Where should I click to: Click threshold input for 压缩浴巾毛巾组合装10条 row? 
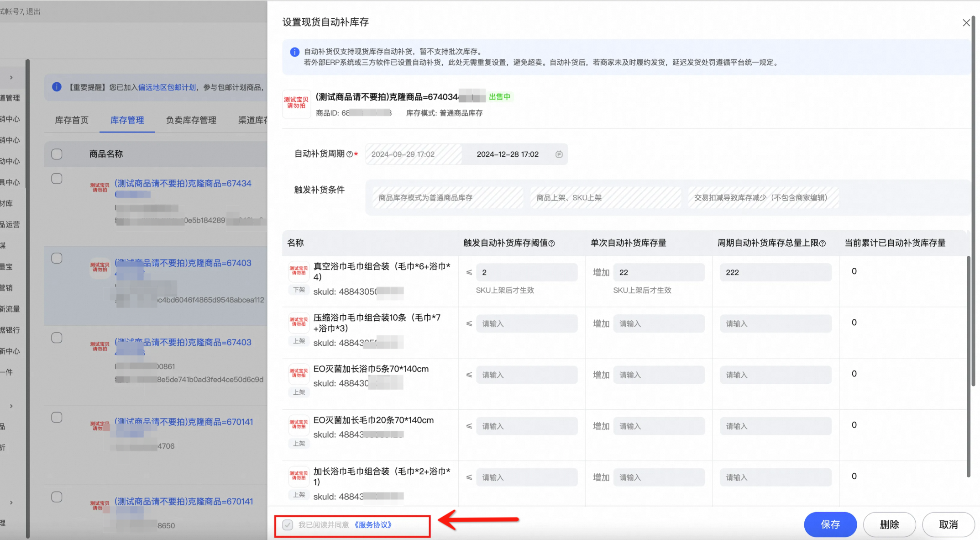[x=526, y=323]
